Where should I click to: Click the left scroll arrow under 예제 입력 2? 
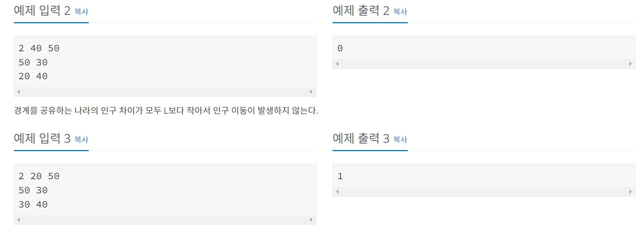click(18, 92)
